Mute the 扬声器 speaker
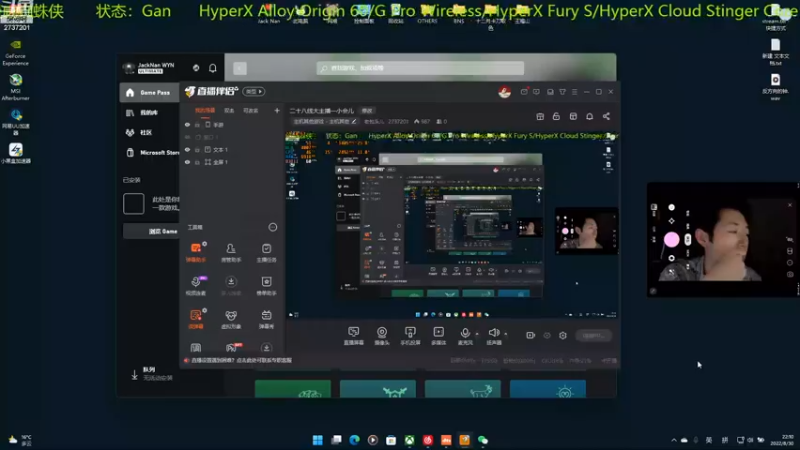 tap(493, 336)
